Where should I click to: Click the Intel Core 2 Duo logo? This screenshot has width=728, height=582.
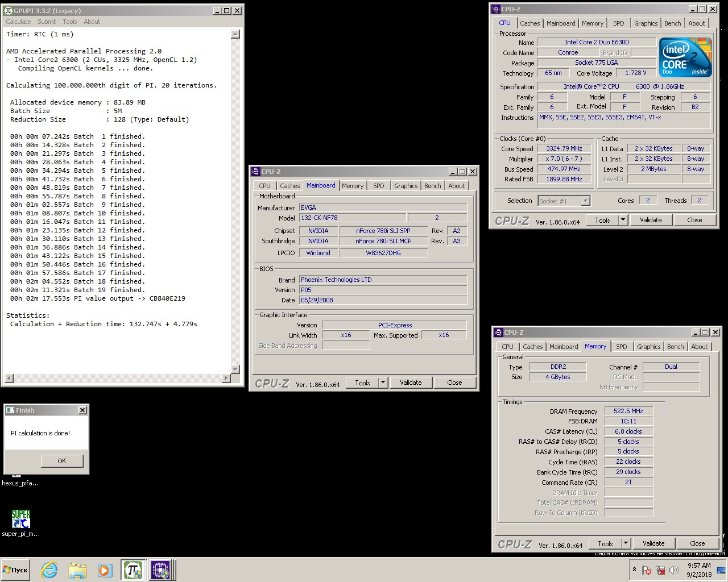685,57
